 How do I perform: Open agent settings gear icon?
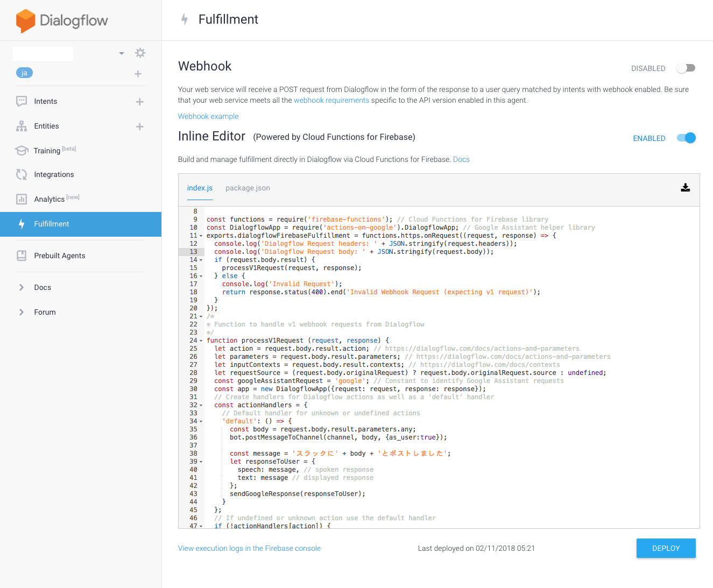pyautogui.click(x=140, y=53)
